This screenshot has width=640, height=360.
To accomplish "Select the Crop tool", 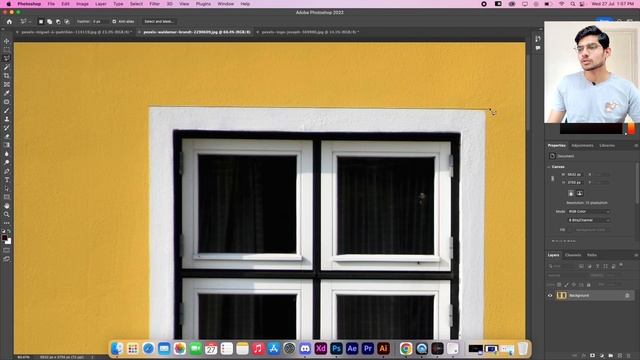I will [x=7, y=76].
